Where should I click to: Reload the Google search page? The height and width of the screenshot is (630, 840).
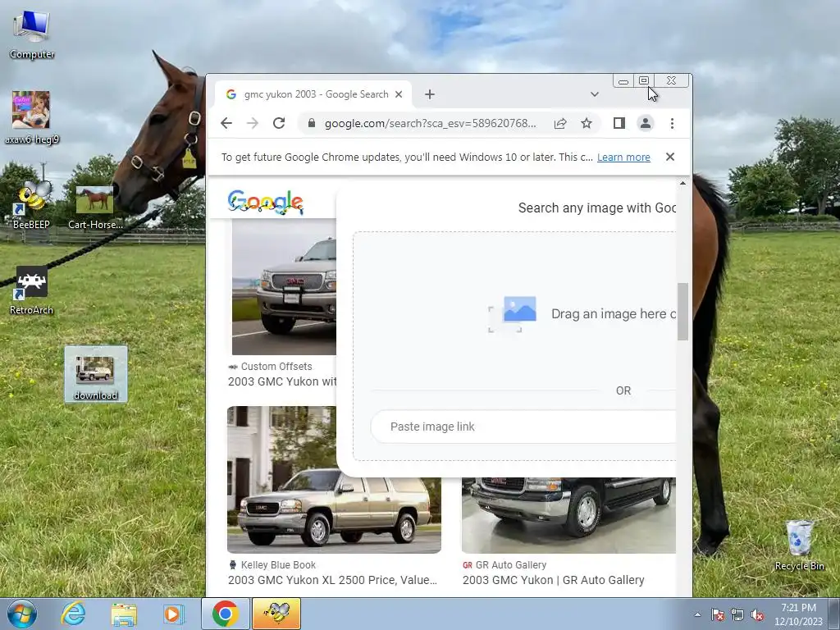[x=279, y=123]
